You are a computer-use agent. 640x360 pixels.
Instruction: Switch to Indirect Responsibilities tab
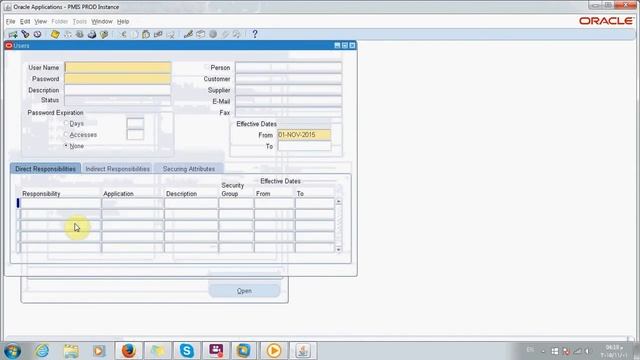pos(118,169)
